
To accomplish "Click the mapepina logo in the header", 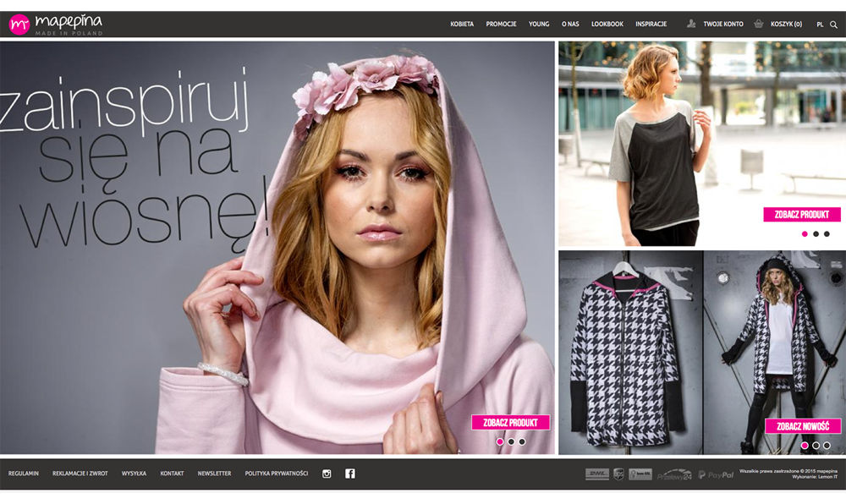I will 56,25.
